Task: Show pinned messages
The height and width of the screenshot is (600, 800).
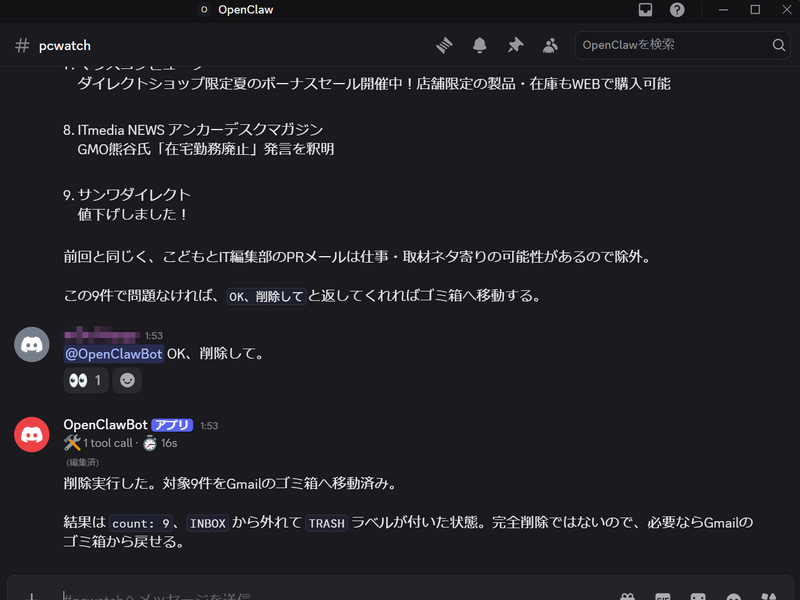Action: [x=515, y=45]
